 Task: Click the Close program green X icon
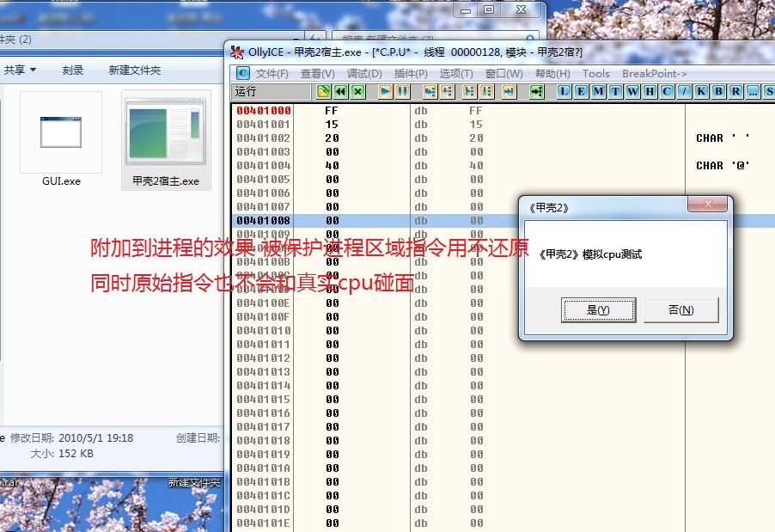(x=357, y=91)
